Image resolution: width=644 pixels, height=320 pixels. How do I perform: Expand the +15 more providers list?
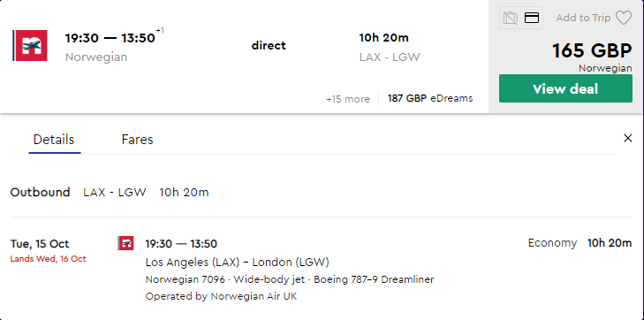click(348, 99)
